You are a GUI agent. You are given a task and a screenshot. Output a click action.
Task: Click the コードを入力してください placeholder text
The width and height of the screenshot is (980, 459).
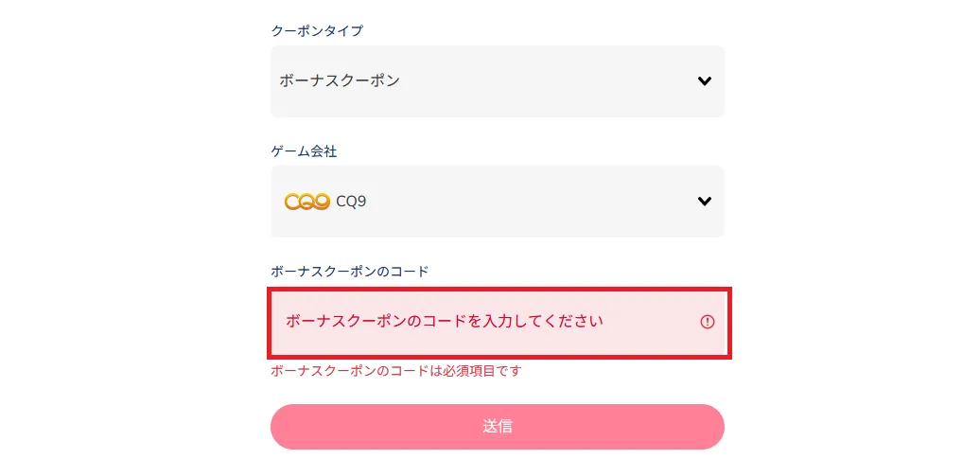tap(444, 322)
